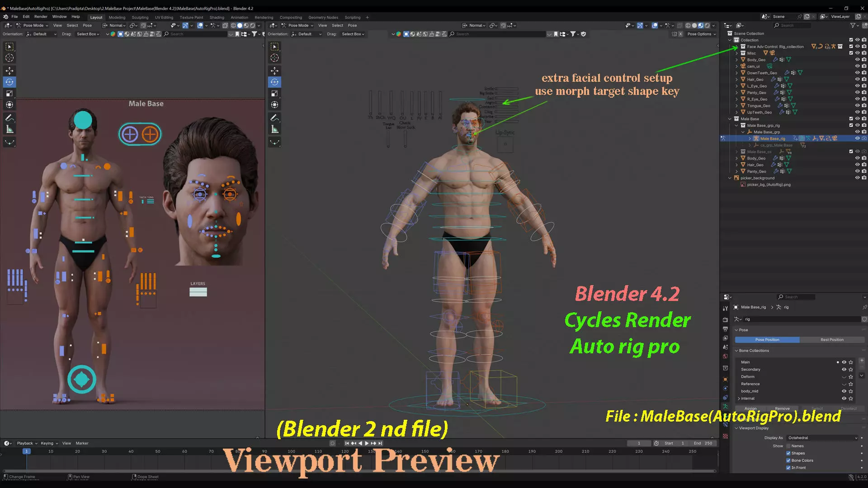Open the Render menu
Screen dimensions: 868x488
(x=41, y=17)
